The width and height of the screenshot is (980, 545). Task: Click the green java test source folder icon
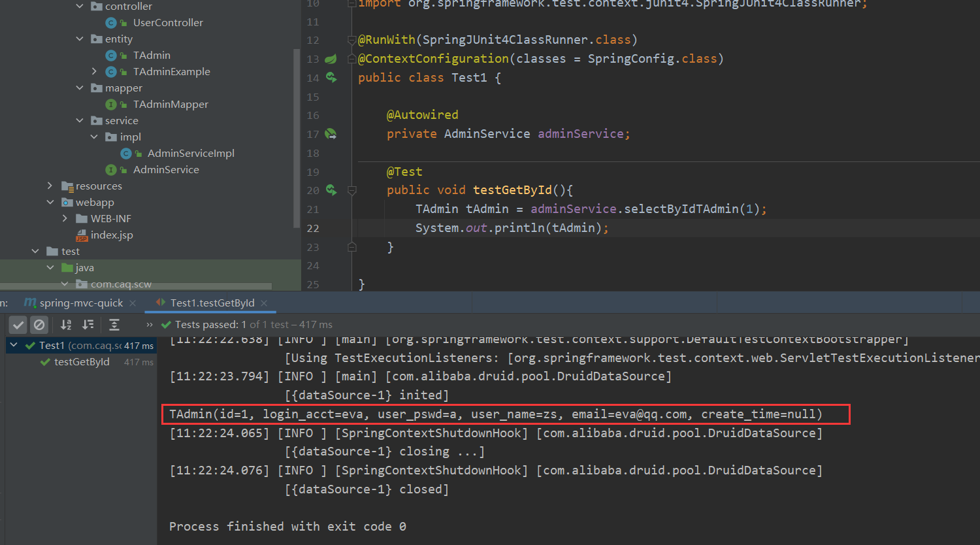(x=67, y=268)
